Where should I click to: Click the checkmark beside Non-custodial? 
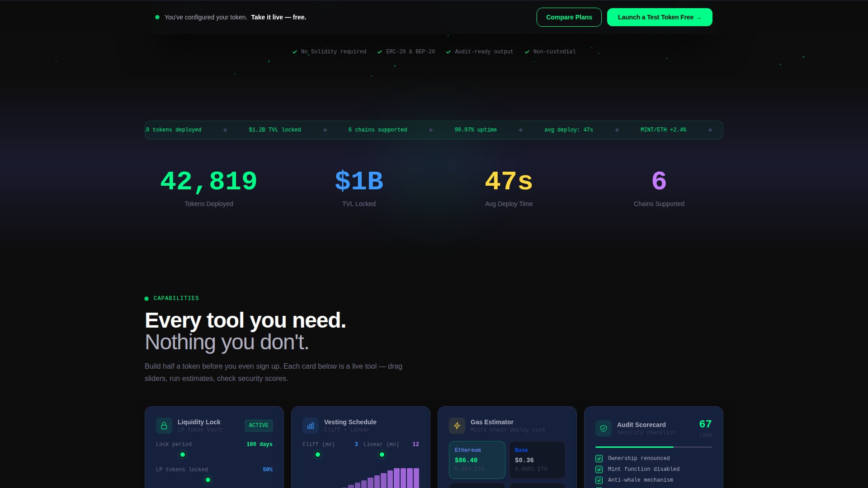527,52
